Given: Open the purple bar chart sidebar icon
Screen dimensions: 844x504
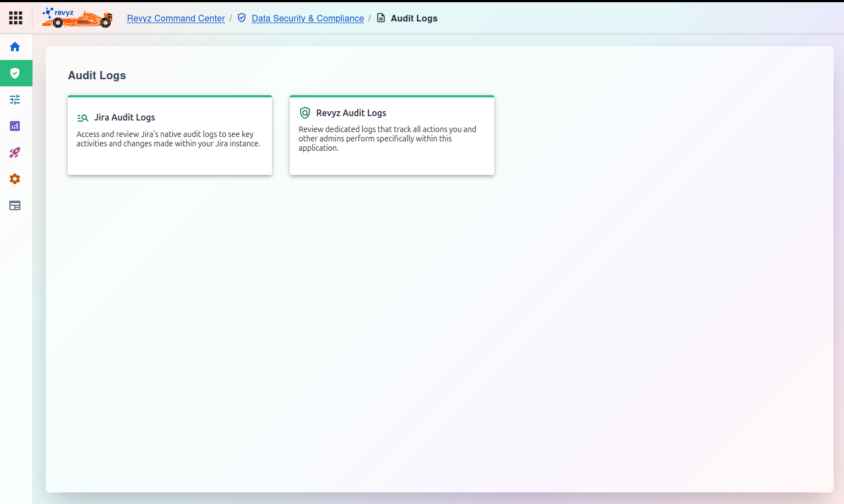Looking at the screenshot, I should [15, 126].
